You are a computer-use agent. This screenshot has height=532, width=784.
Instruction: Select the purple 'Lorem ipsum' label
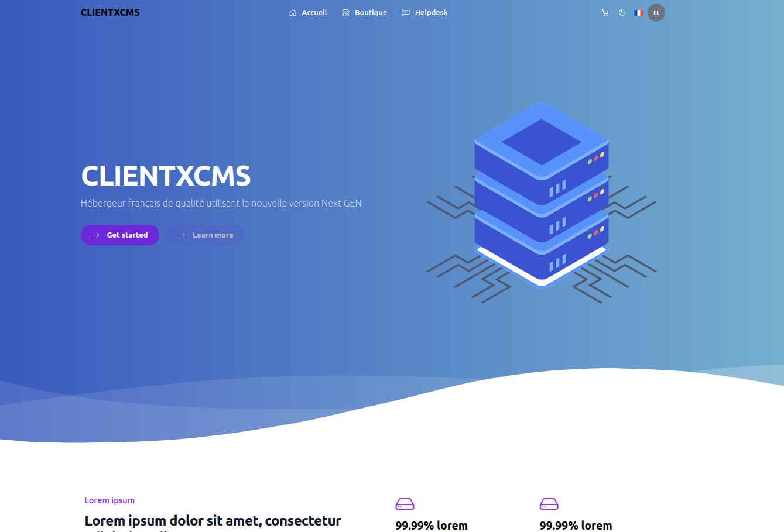(109, 500)
